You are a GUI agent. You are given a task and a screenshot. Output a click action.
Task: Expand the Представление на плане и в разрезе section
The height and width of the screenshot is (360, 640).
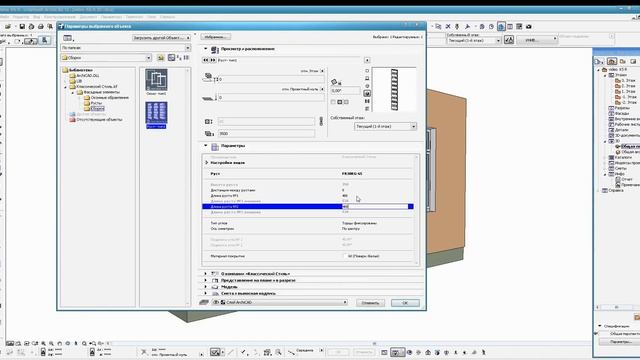205,280
